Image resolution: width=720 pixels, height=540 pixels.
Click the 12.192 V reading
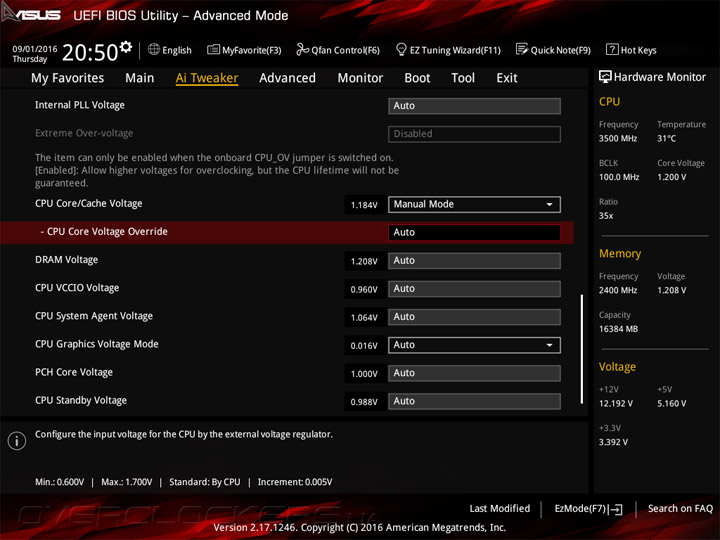[616, 404]
